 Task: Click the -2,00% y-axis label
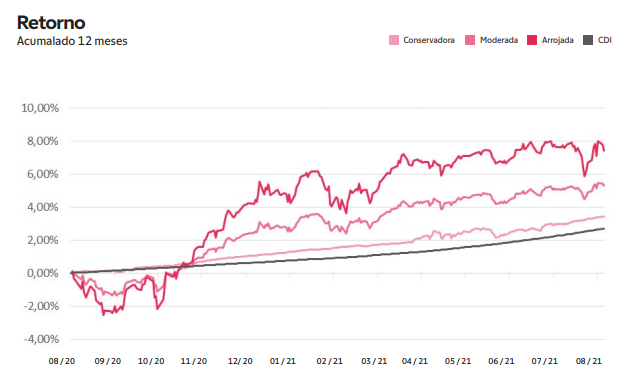41,306
